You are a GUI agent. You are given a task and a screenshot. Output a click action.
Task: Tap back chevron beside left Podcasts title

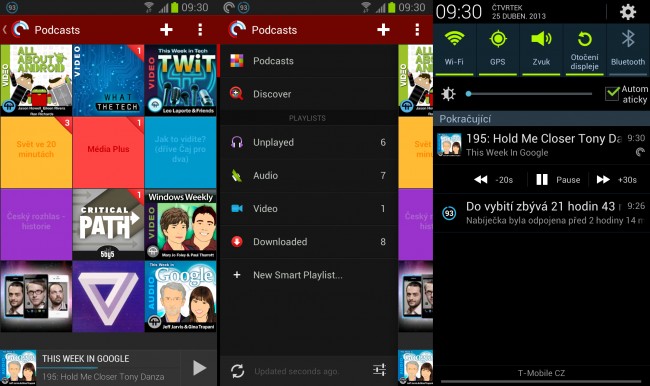(x=5, y=29)
